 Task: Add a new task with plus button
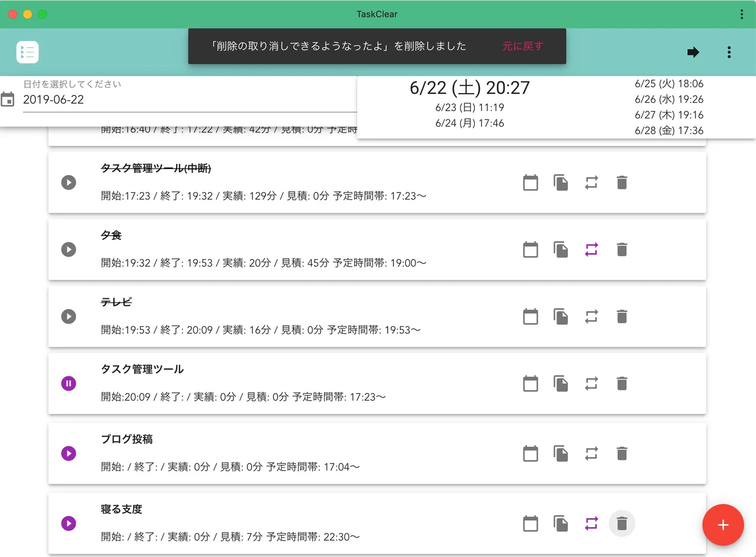pos(723,525)
